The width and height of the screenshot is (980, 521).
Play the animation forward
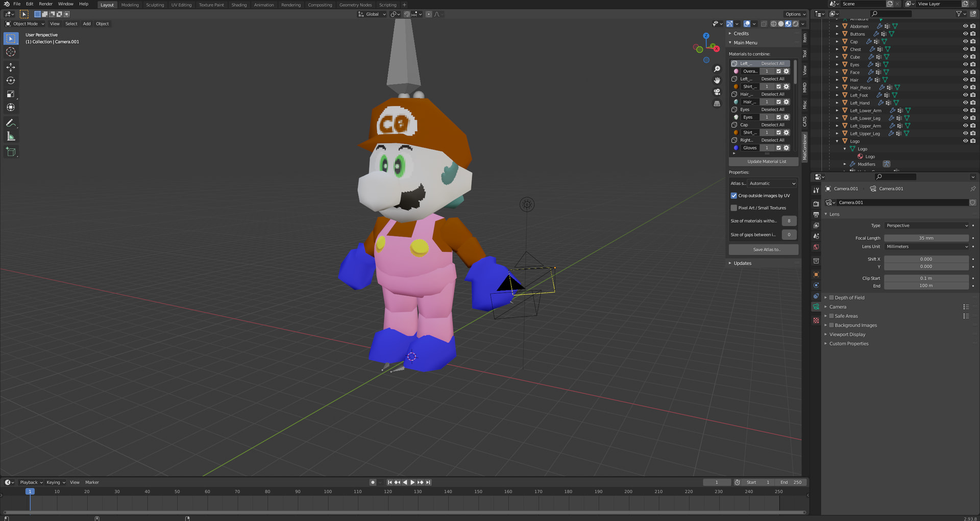(x=412, y=482)
